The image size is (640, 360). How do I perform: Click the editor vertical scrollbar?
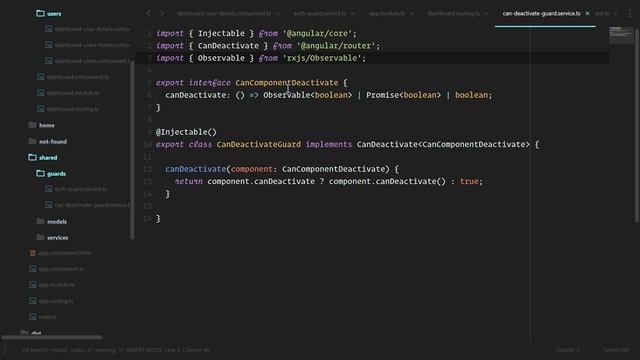point(637,124)
